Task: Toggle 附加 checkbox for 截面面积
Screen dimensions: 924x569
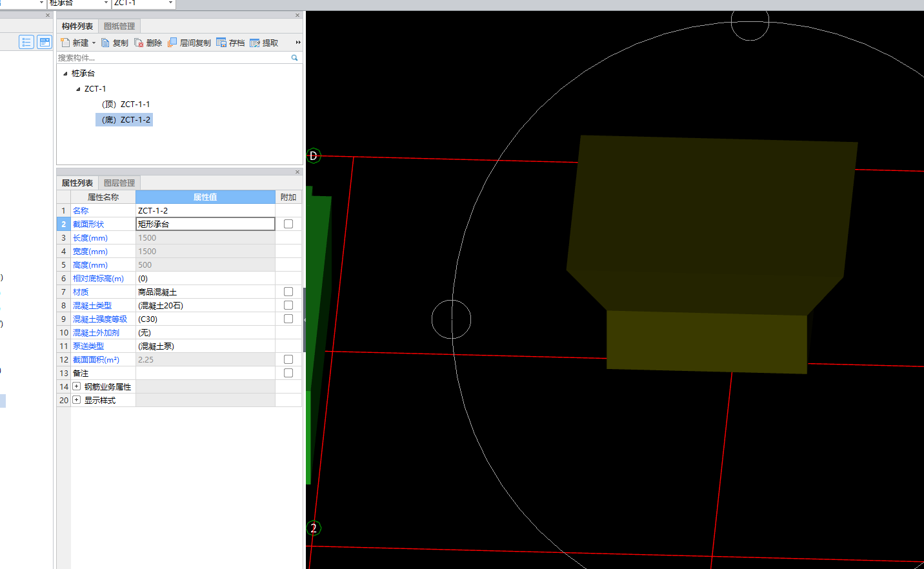Action: click(x=288, y=359)
